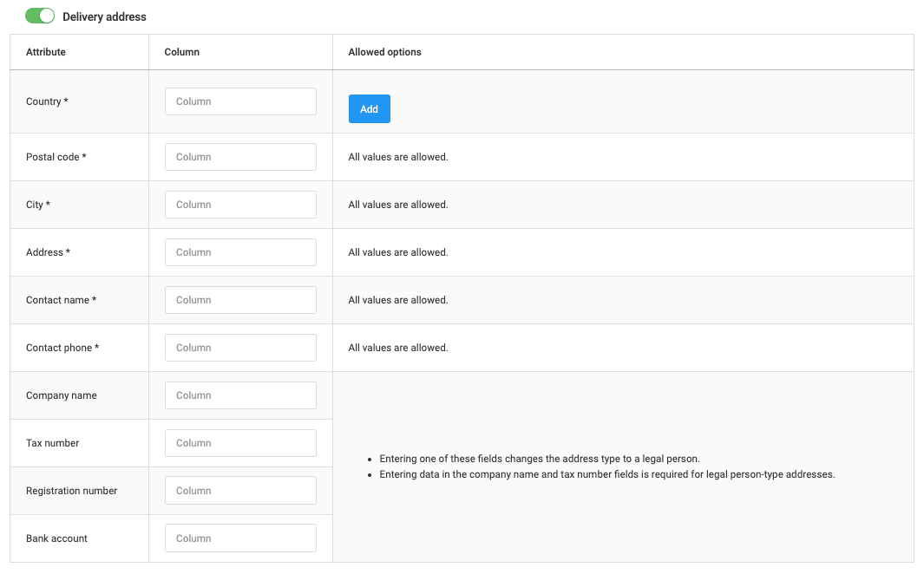Click the blue Add button for Country options

coord(369,108)
